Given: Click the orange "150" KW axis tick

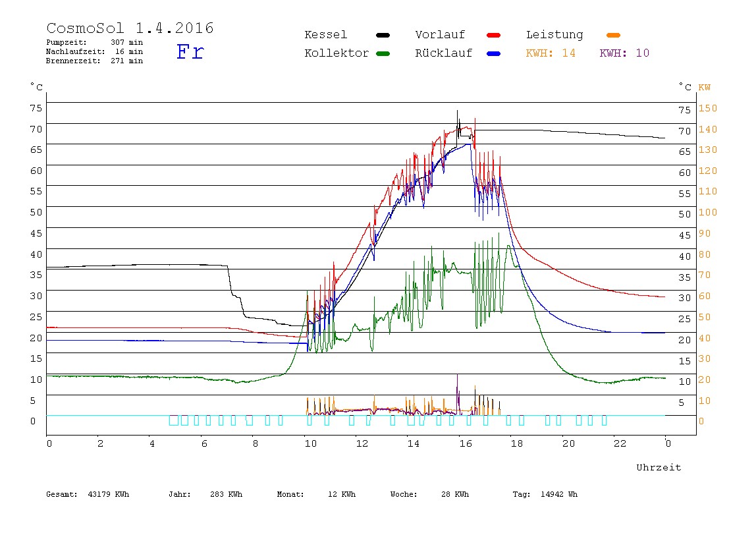Looking at the screenshot, I should [x=708, y=108].
